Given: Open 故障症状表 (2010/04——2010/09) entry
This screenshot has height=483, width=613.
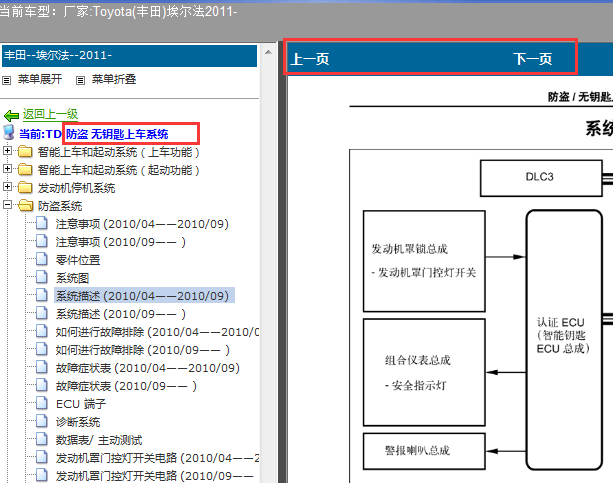Looking at the screenshot, I should click(147, 368).
